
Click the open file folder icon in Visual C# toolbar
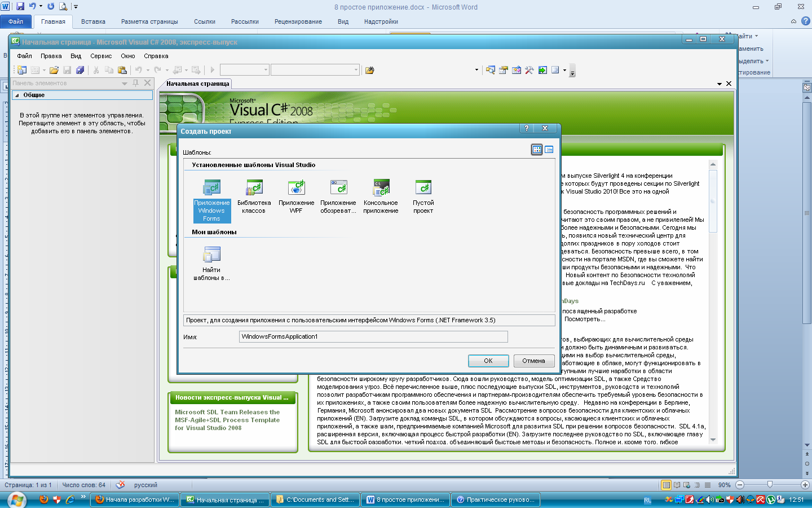pyautogui.click(x=54, y=70)
